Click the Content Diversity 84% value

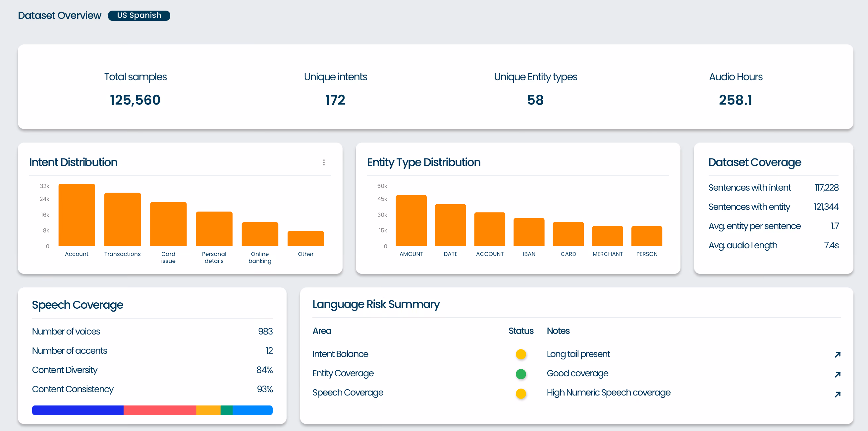[264, 370]
